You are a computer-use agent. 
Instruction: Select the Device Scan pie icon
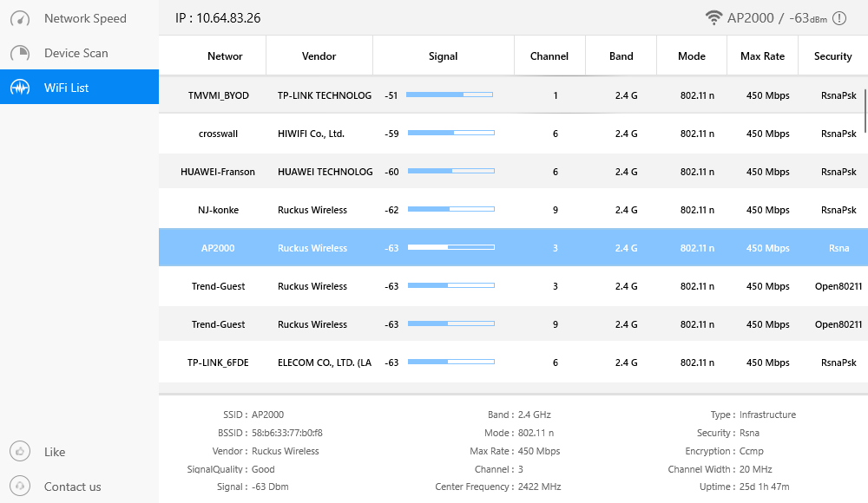(19, 53)
